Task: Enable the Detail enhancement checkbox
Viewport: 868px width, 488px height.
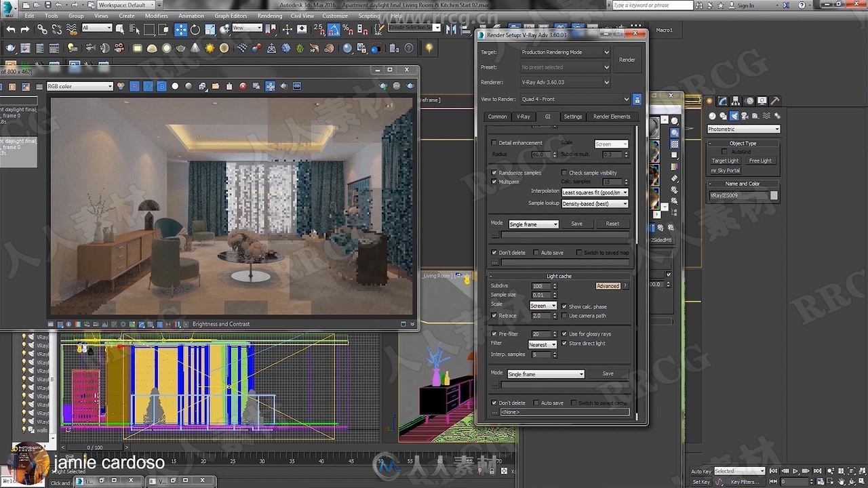Action: coord(494,143)
